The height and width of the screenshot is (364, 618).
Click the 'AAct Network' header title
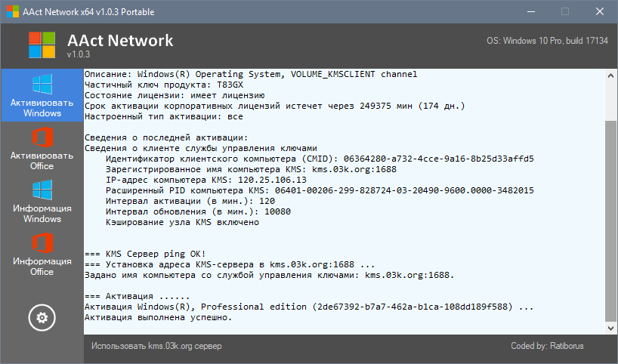tap(120, 41)
